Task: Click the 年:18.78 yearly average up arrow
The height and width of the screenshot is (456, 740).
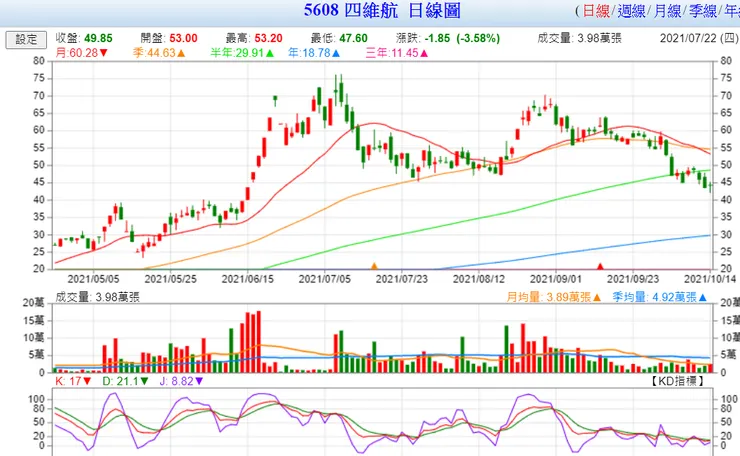Action: 336,53
